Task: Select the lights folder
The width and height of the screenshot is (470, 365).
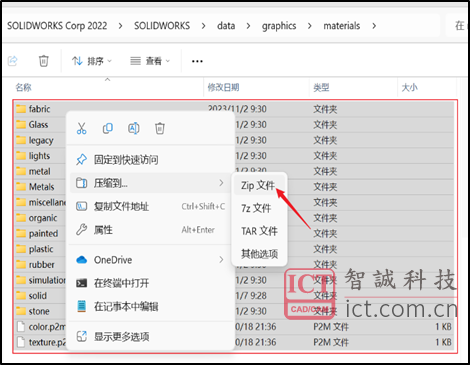Action: pos(39,156)
